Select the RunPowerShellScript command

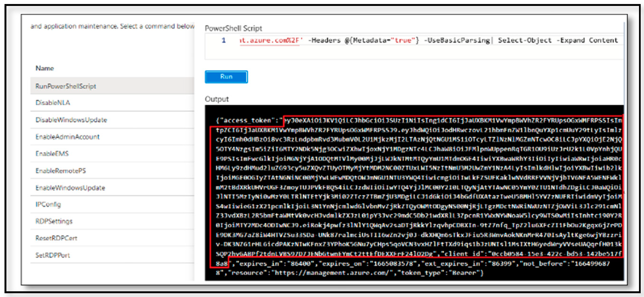(x=66, y=86)
